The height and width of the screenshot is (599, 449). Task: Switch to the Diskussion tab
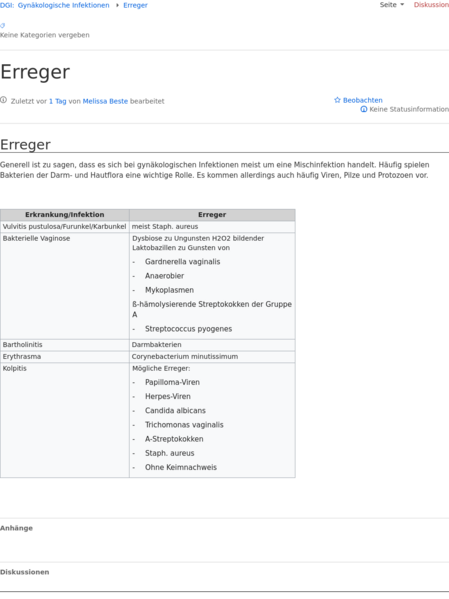pos(431,5)
